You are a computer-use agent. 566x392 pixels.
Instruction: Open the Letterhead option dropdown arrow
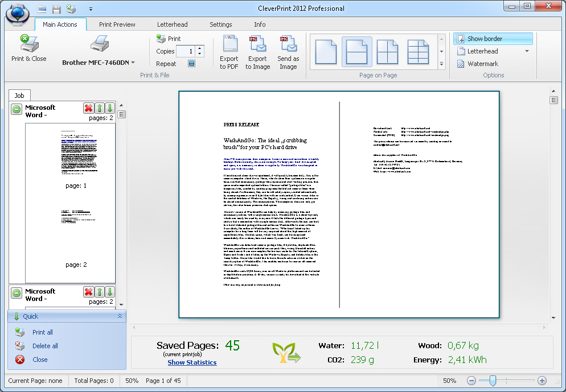click(527, 51)
